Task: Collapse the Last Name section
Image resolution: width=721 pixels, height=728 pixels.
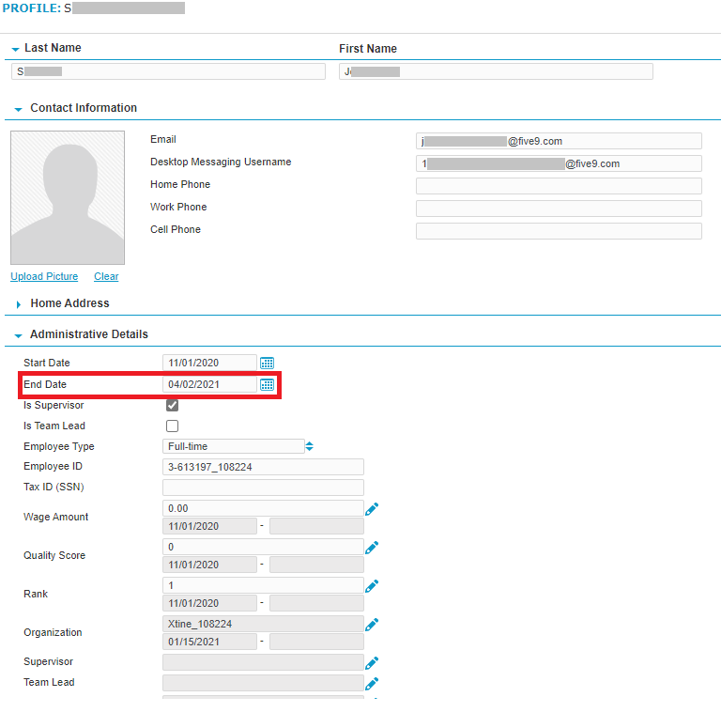Action: [15, 49]
